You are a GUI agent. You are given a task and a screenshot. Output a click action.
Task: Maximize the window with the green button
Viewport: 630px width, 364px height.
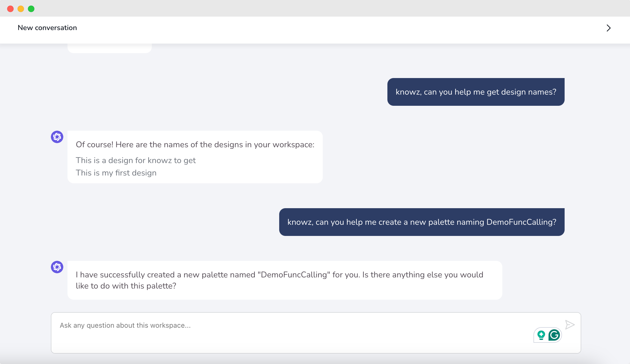31,9
